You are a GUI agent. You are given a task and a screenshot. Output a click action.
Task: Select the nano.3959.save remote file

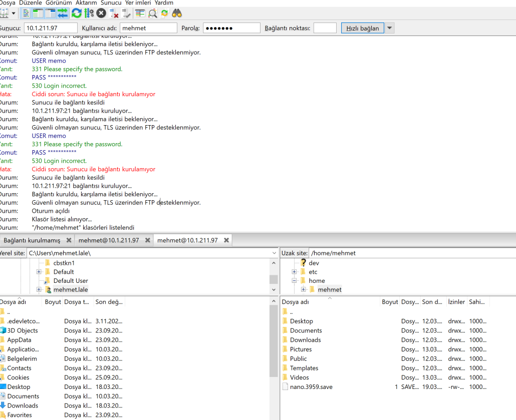pyautogui.click(x=311, y=387)
